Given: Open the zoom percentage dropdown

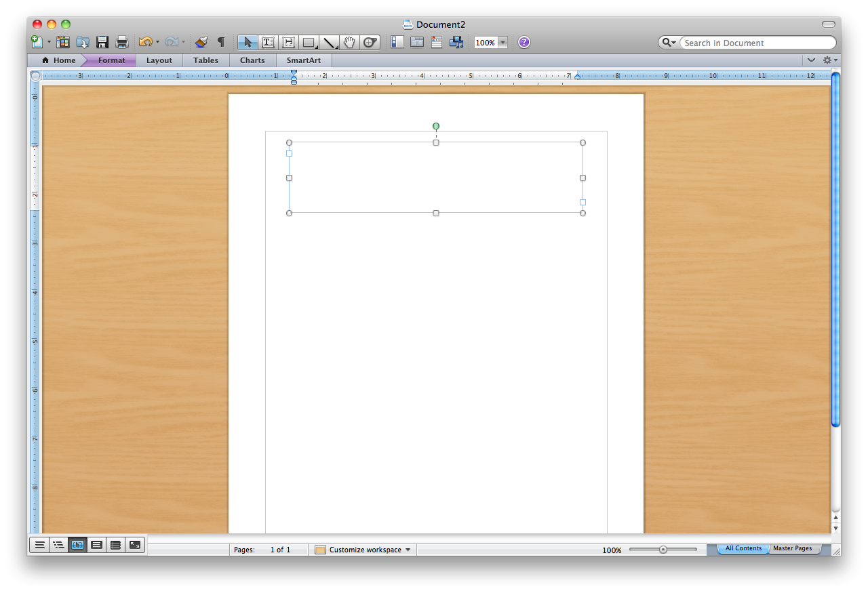Looking at the screenshot, I should (502, 43).
